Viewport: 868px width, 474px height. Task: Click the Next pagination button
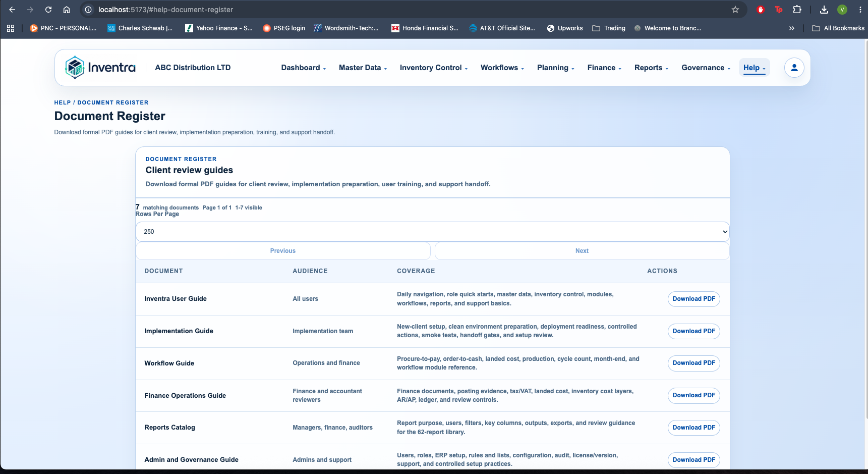tap(582, 251)
